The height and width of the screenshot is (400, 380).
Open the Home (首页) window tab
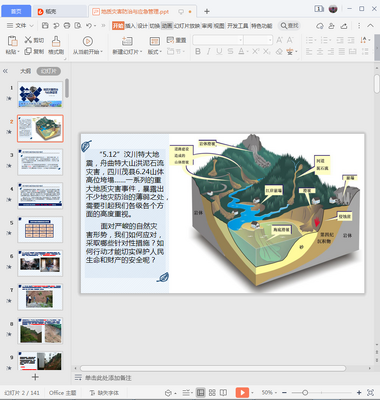16,11
